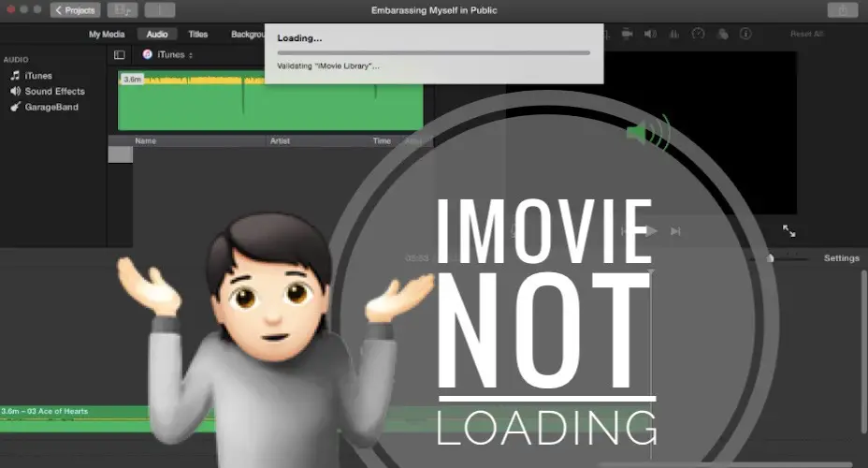The height and width of the screenshot is (468, 868).
Task: Switch to the My Media tab
Action: 107,35
